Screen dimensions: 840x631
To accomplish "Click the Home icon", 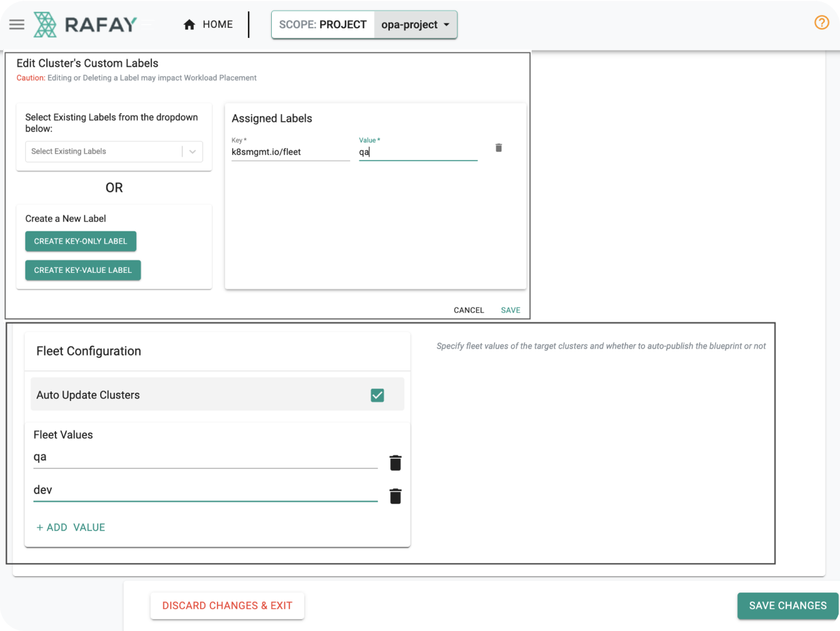I will [189, 24].
